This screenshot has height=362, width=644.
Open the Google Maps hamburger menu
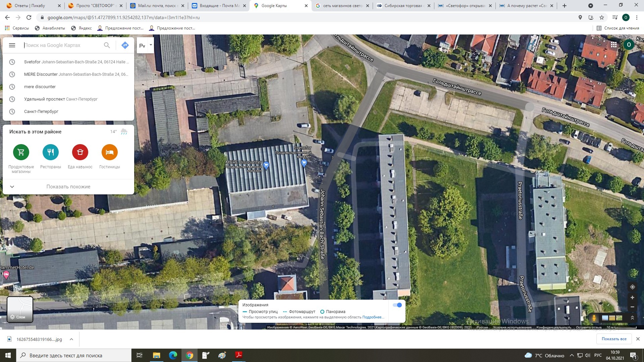[x=12, y=45]
